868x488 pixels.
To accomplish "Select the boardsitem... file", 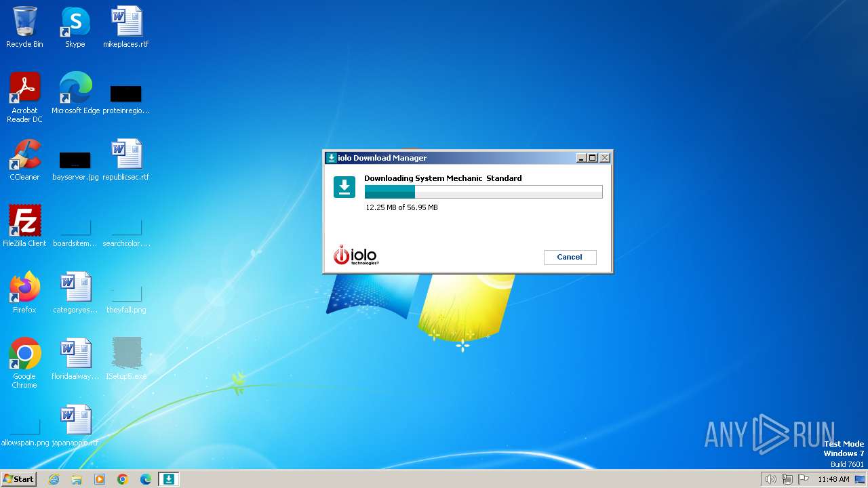I will [75, 232].
